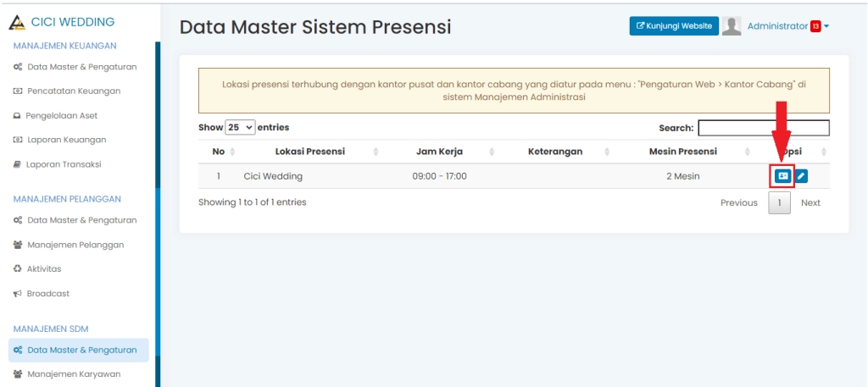Open Pencatatan Keuangan menu
The height and width of the screenshot is (387, 868).
73,91
